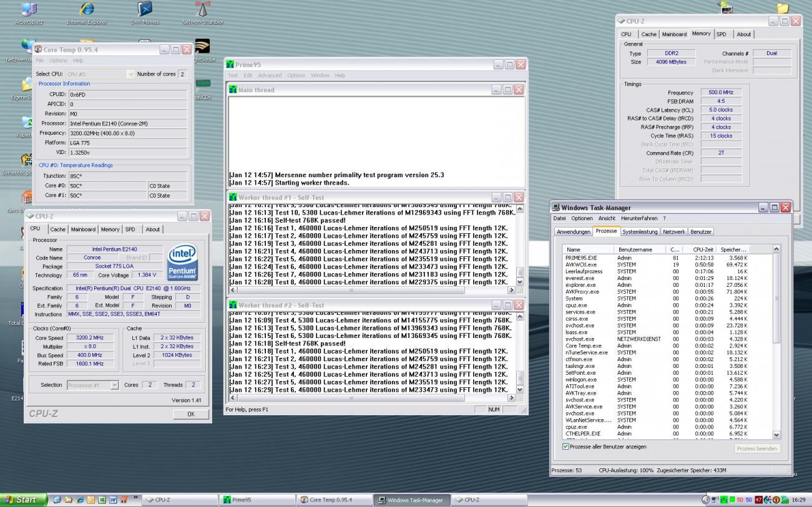Open the Mainboard tab in the bottom-left CPU-Z window
This screenshot has width=812, height=507.
83,229
